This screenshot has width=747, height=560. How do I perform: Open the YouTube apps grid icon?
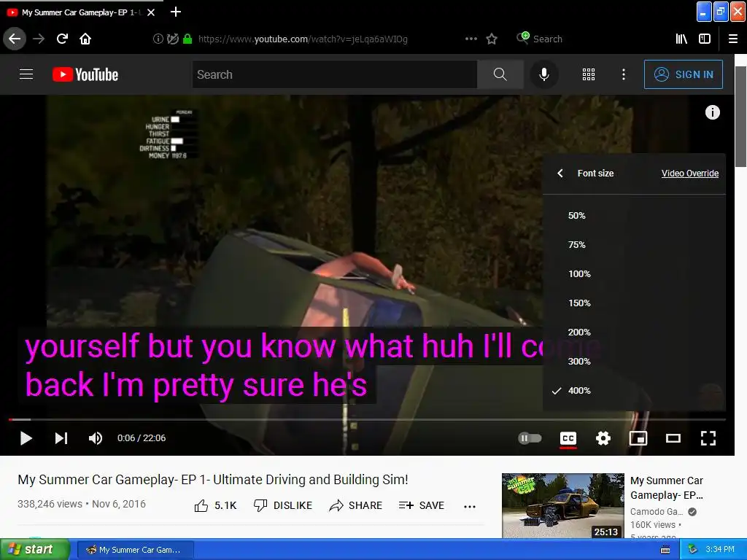click(x=589, y=74)
